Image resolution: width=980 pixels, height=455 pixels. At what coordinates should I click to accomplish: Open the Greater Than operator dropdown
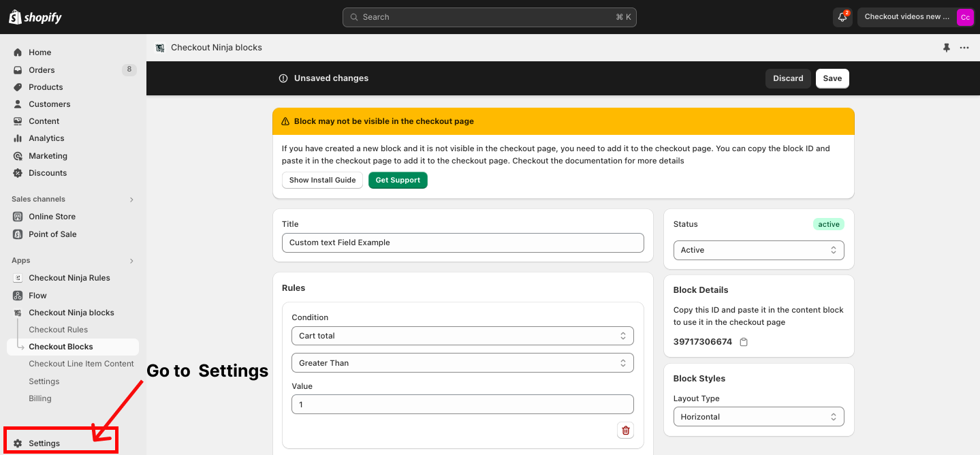click(x=462, y=363)
